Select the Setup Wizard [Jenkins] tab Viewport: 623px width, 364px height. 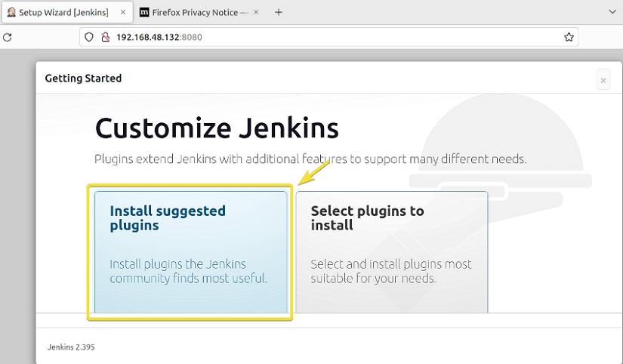pyautogui.click(x=66, y=12)
